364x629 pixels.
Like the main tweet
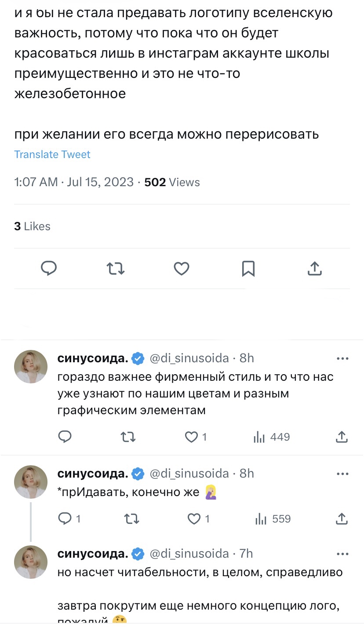(x=182, y=268)
